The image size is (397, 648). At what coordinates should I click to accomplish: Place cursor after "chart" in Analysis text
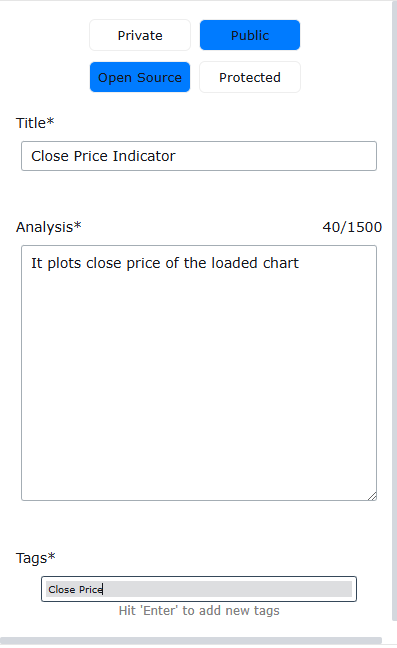click(x=299, y=263)
